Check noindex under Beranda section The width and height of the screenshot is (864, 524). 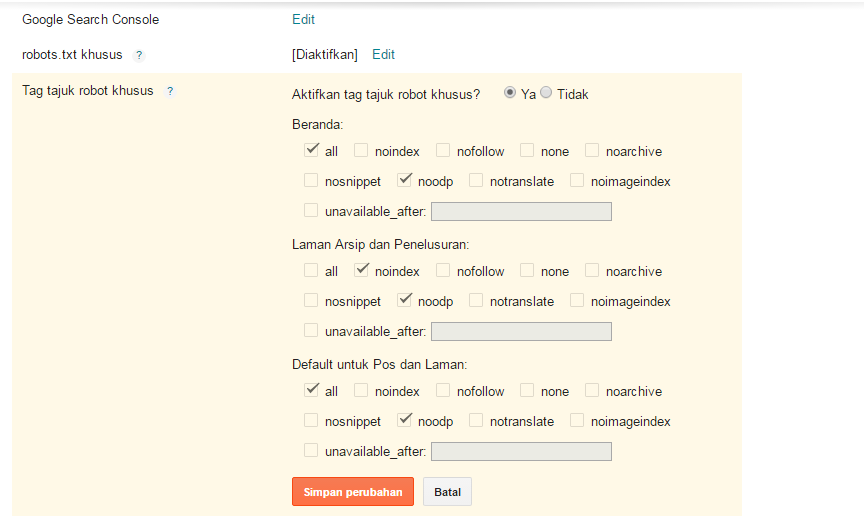click(x=361, y=150)
